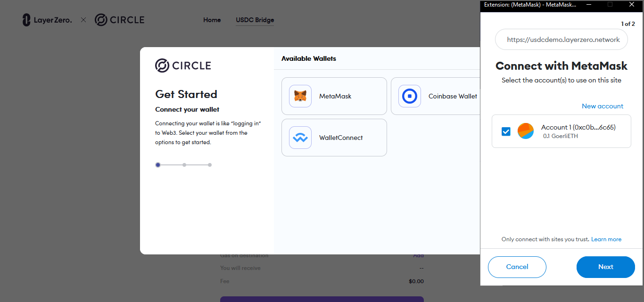Open the New account link
This screenshot has width=644, height=302.
tap(602, 106)
